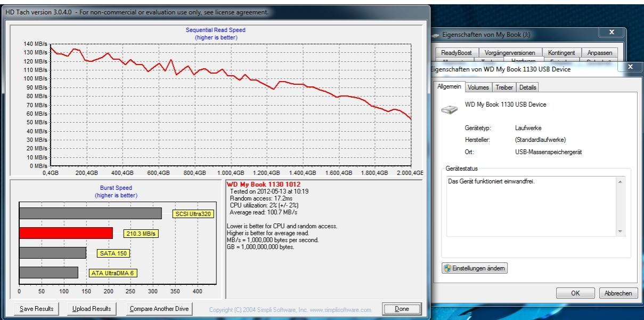The width and height of the screenshot is (644, 320).
Task: Select the ReadyBoost tab in My Book properties
Action: pyautogui.click(x=456, y=53)
